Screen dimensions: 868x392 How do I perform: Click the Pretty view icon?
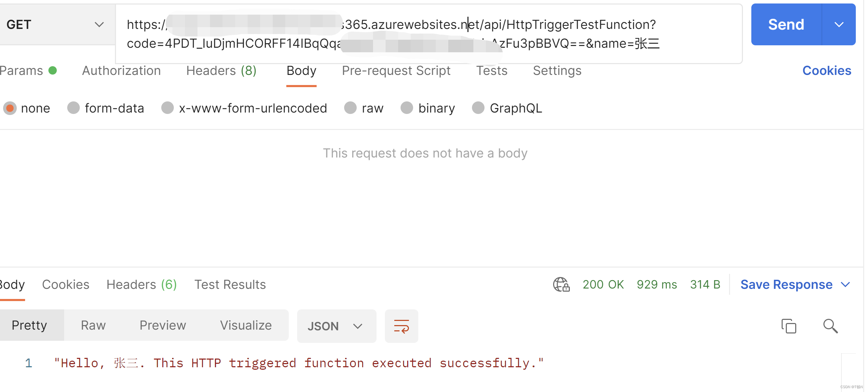point(30,325)
